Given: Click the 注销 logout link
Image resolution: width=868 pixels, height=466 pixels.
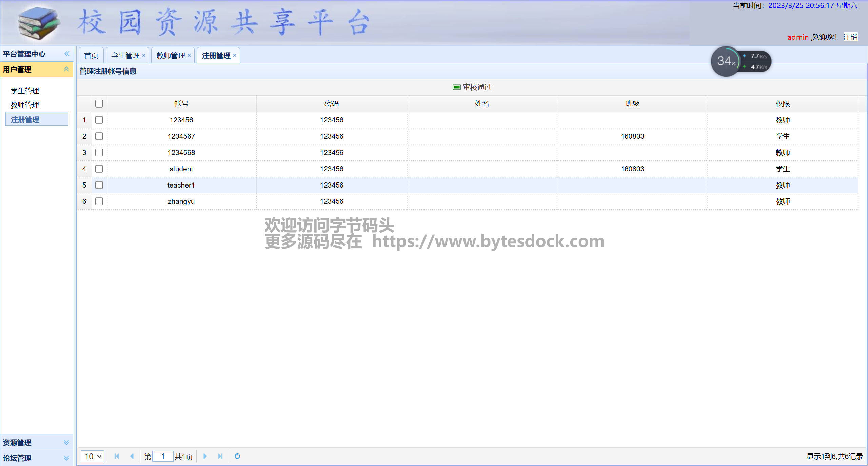Looking at the screenshot, I should click(x=850, y=37).
